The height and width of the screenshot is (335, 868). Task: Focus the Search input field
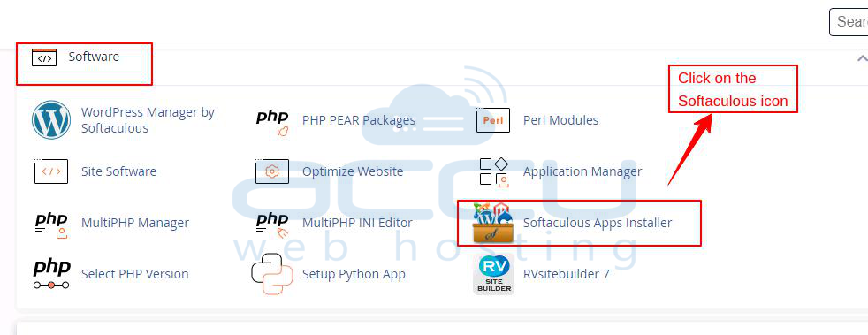point(849,22)
